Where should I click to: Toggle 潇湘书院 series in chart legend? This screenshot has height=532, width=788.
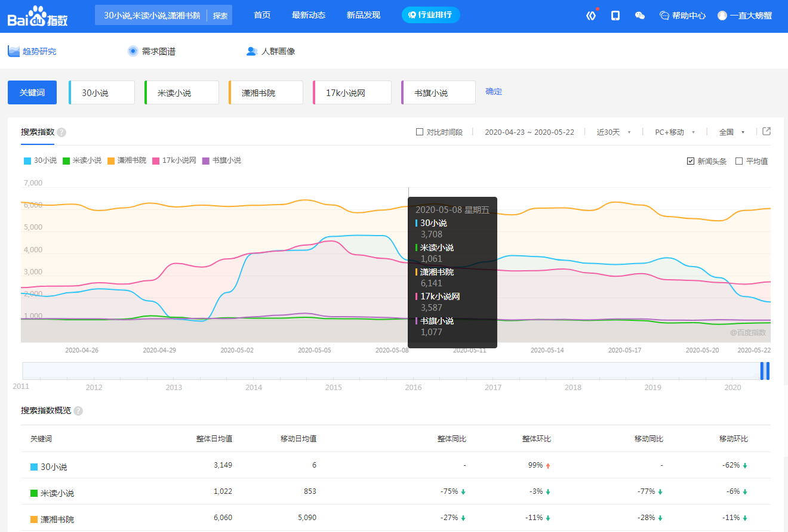pyautogui.click(x=127, y=160)
